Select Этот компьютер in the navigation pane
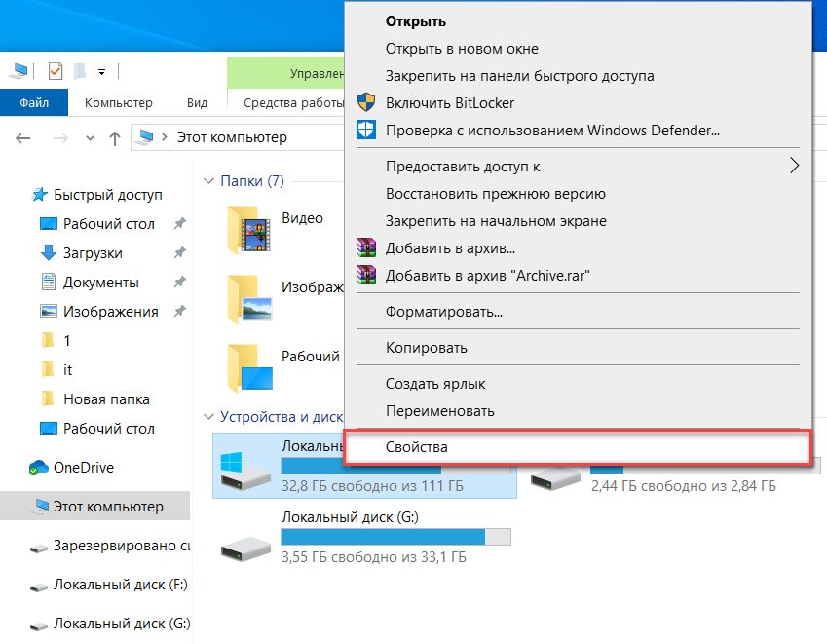Image resolution: width=827 pixels, height=644 pixels. click(94, 506)
